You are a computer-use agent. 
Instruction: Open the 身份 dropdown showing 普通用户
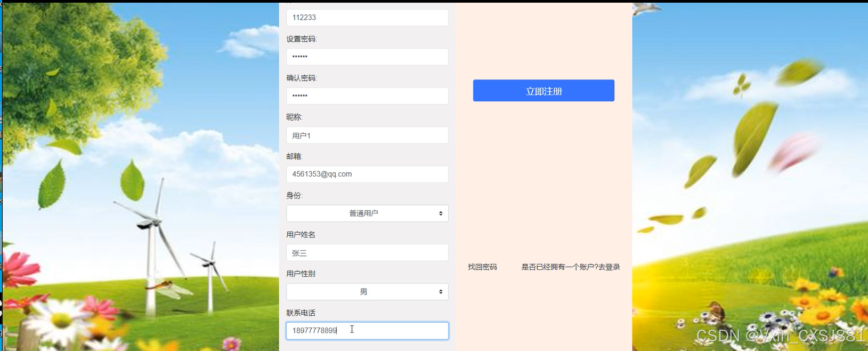click(x=367, y=213)
